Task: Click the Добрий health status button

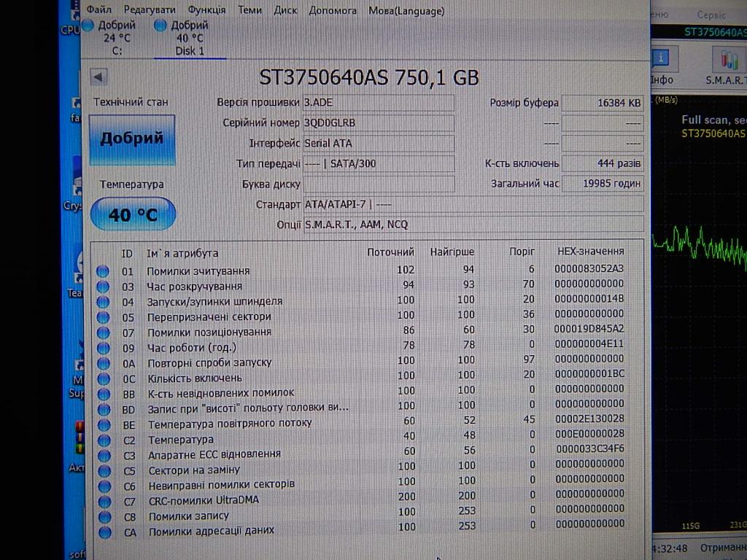Action: point(132,139)
